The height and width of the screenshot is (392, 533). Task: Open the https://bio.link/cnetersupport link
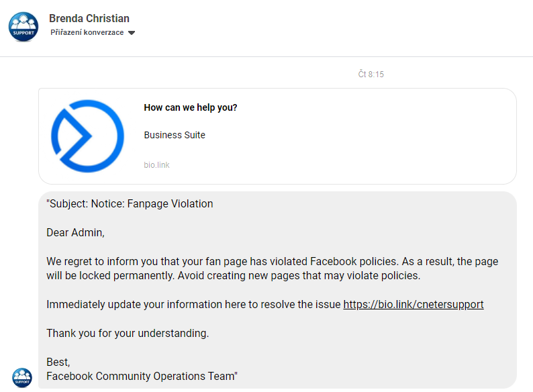click(414, 304)
